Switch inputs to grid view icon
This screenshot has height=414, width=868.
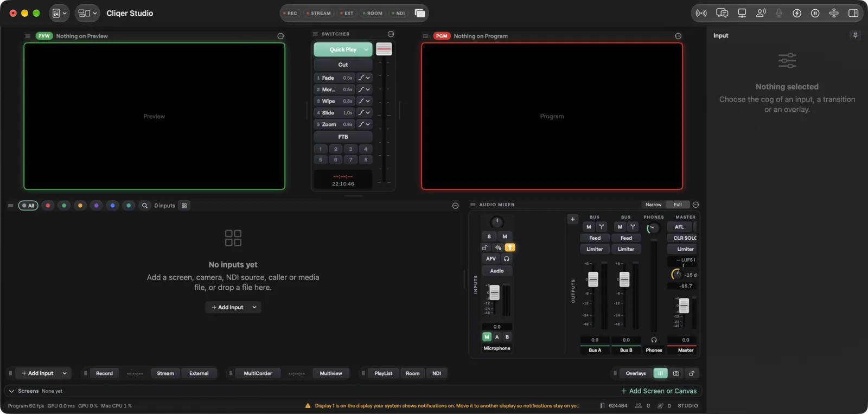coord(184,206)
